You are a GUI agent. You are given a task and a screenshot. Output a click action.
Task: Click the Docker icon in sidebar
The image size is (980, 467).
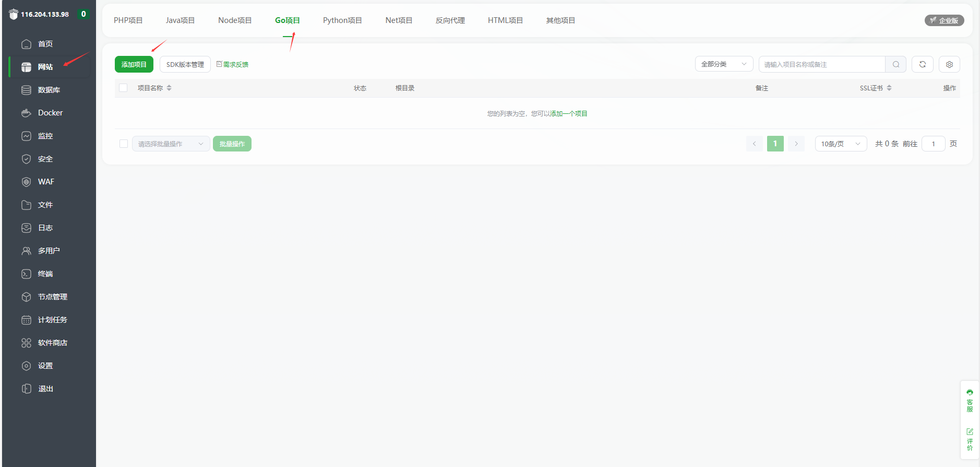[26, 113]
